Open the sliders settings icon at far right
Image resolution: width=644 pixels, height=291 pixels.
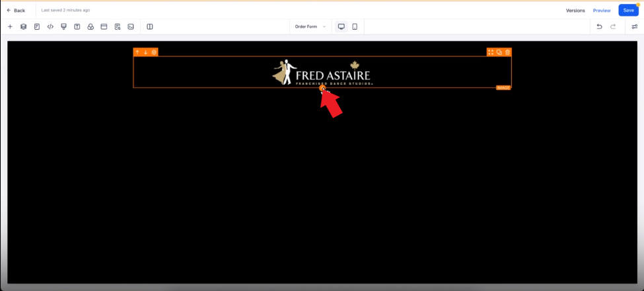pos(635,26)
